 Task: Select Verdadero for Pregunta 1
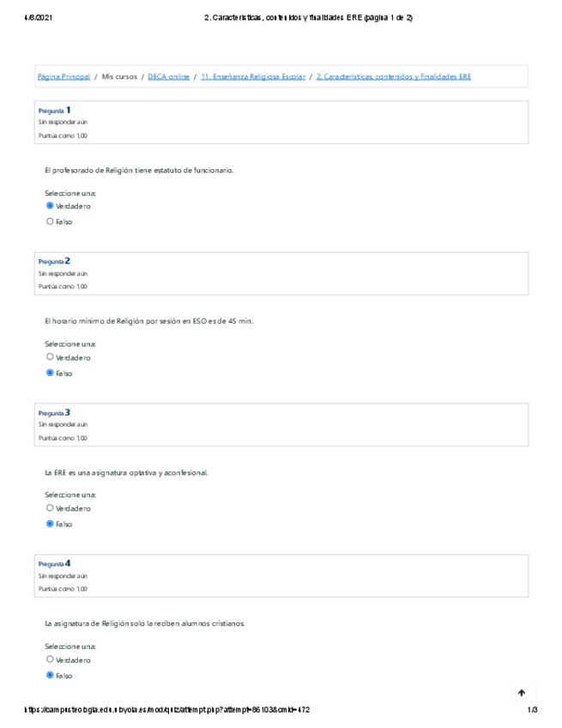pos(50,206)
